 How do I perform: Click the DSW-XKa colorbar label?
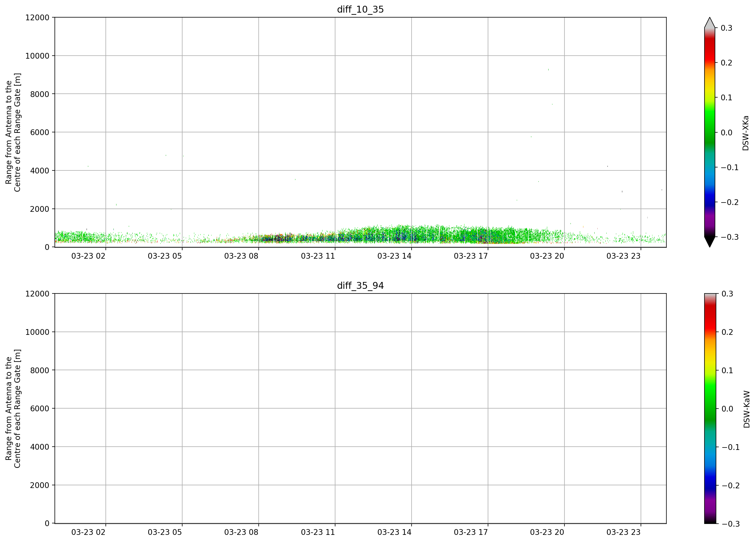coord(746,133)
